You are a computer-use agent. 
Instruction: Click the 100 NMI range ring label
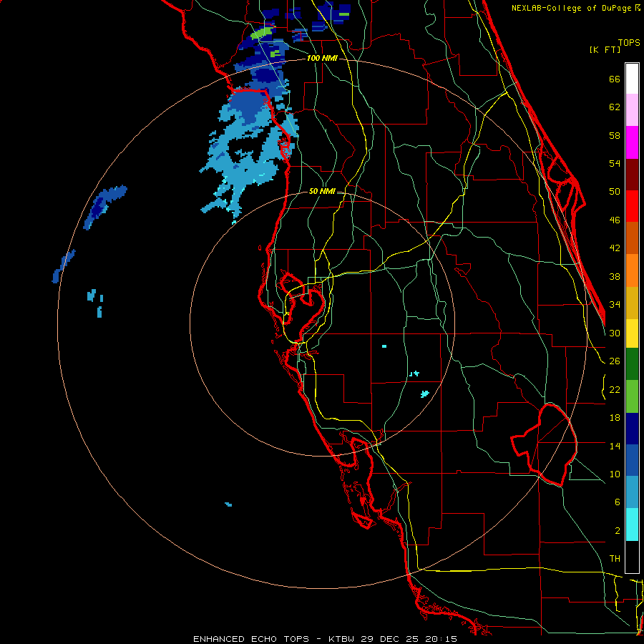pyautogui.click(x=322, y=59)
